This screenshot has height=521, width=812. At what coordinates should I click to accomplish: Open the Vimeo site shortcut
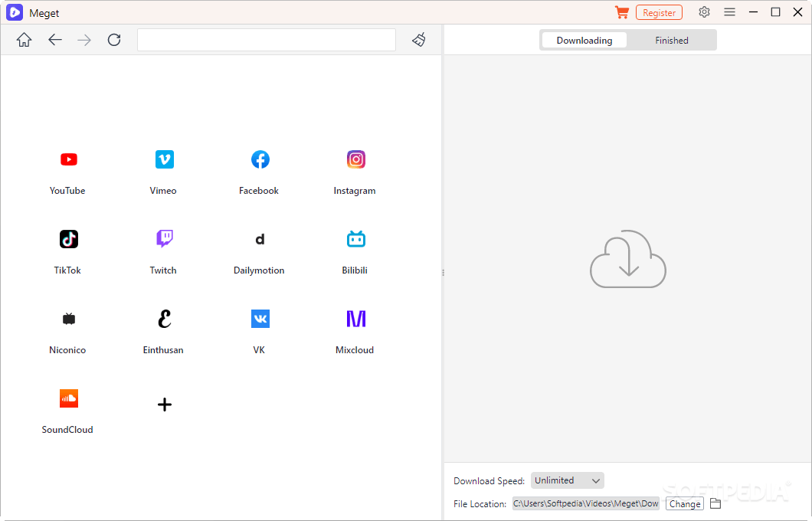click(165, 159)
